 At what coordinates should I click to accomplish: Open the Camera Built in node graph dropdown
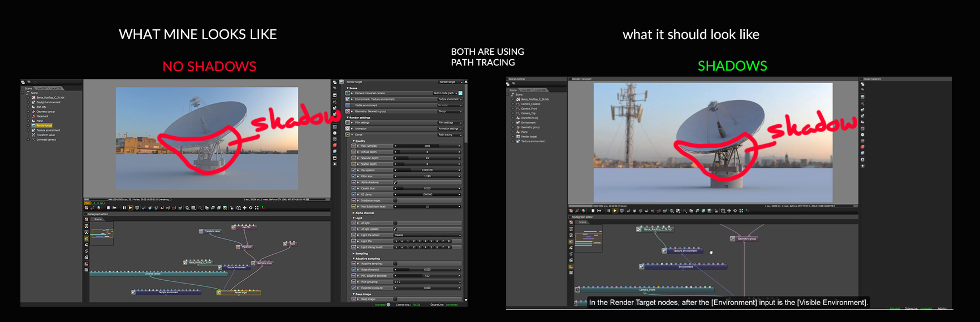coord(445,93)
